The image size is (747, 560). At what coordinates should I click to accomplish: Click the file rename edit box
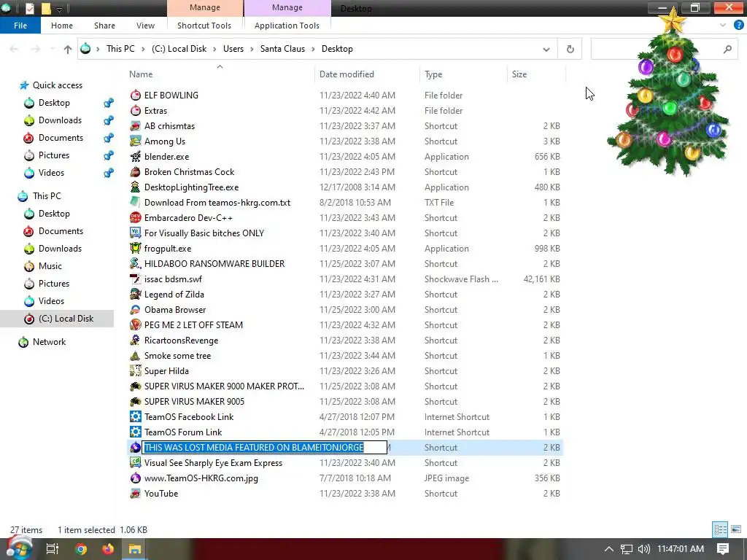tap(264, 448)
